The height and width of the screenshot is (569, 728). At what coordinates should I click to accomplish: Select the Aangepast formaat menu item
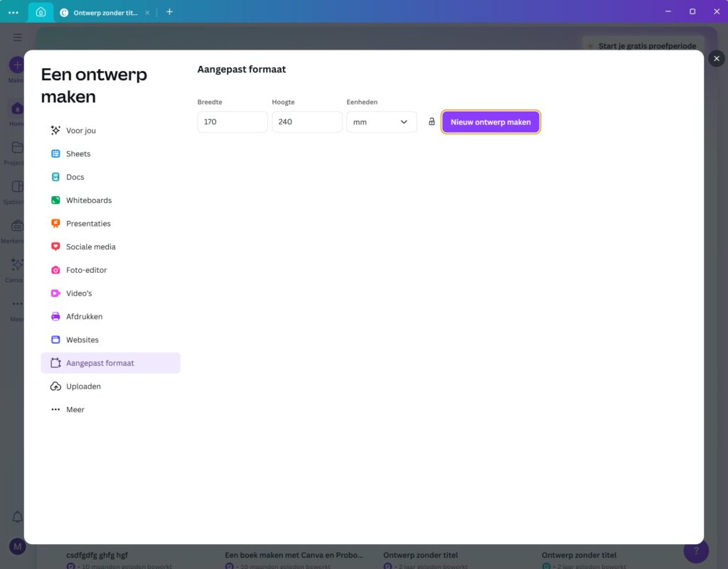(x=100, y=363)
